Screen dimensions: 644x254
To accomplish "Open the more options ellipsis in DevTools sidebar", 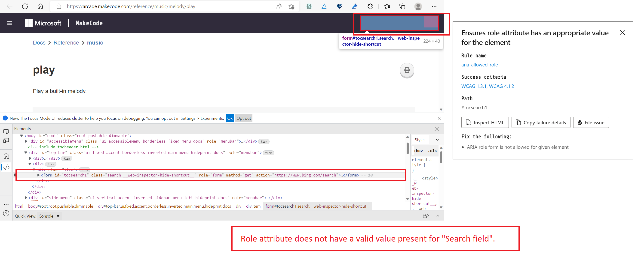I will tap(6, 204).
